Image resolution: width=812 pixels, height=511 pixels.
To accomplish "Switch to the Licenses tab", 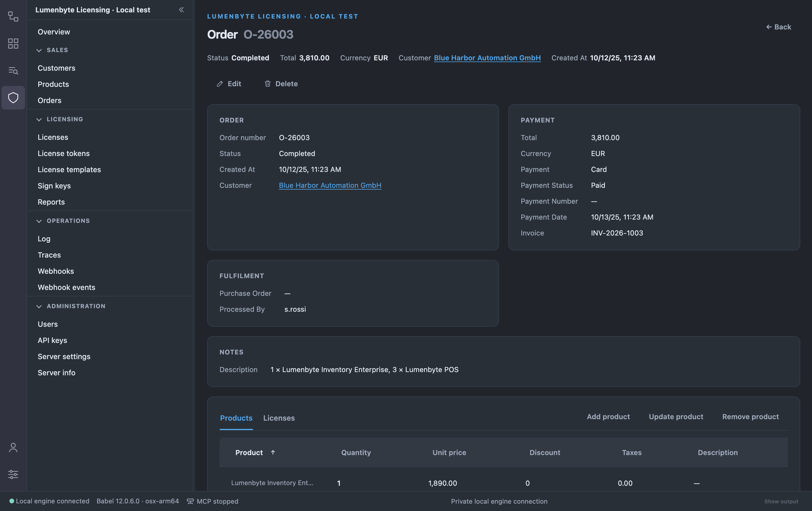I will point(279,418).
